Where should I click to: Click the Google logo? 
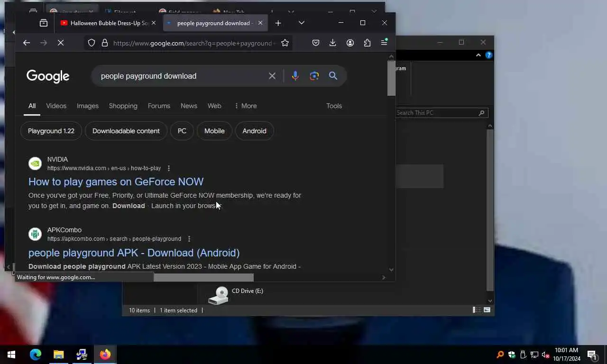[48, 76]
